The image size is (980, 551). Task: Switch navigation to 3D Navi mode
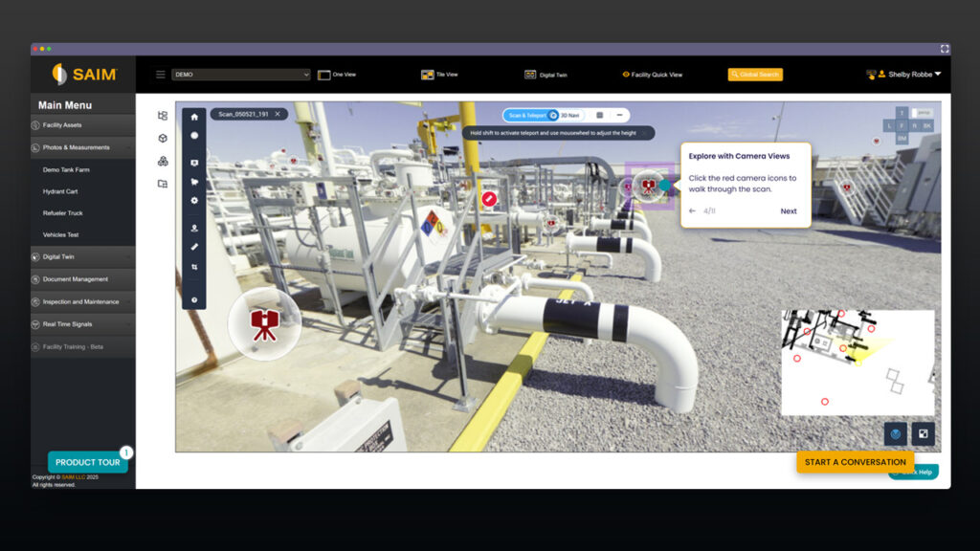coord(568,114)
